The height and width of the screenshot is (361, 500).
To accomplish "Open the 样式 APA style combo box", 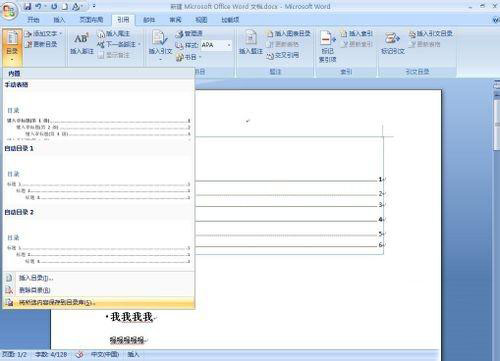I will tap(216, 45).
